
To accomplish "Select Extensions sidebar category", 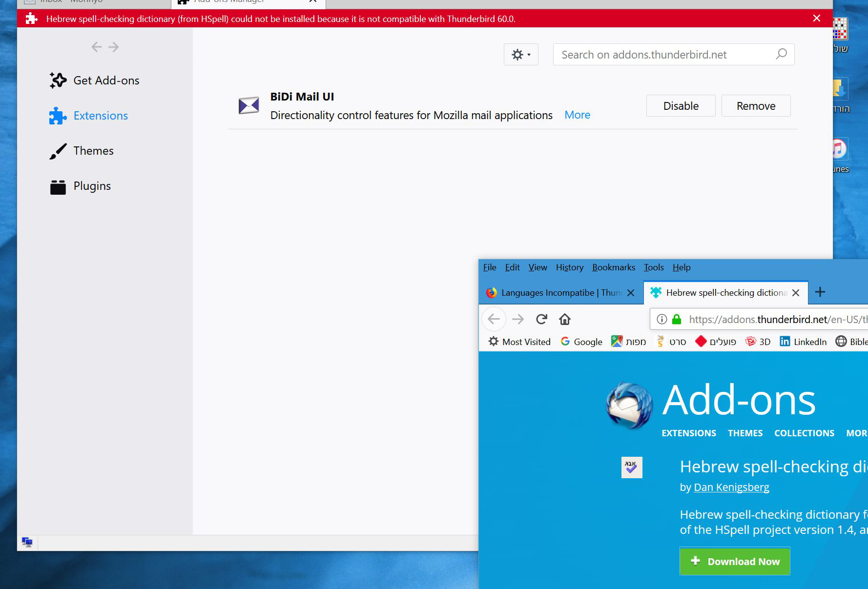I will pos(88,116).
